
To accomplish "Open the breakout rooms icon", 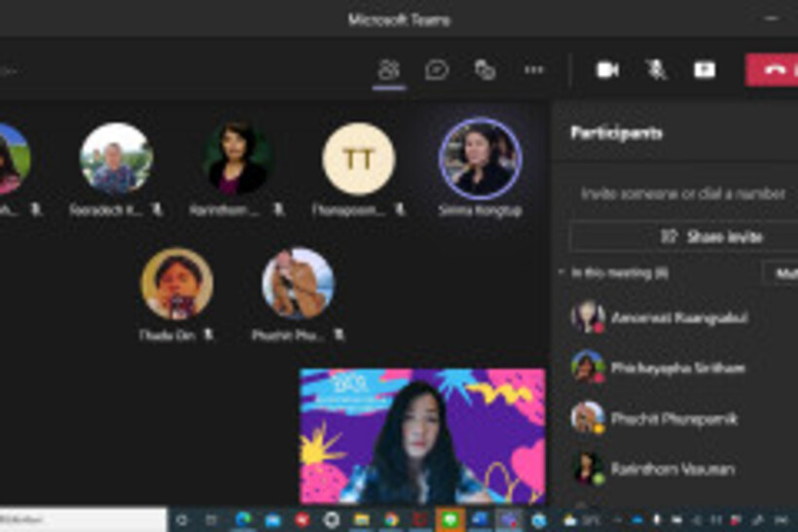I will (x=485, y=70).
